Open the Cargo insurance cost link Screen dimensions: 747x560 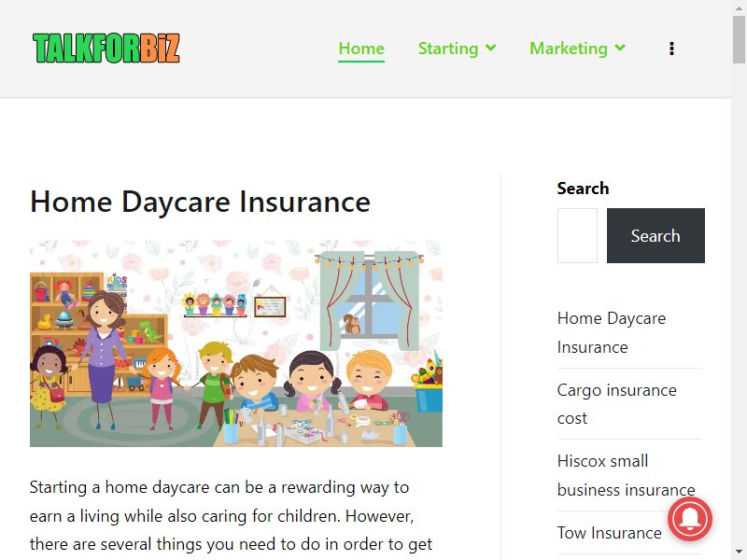pyautogui.click(x=616, y=404)
